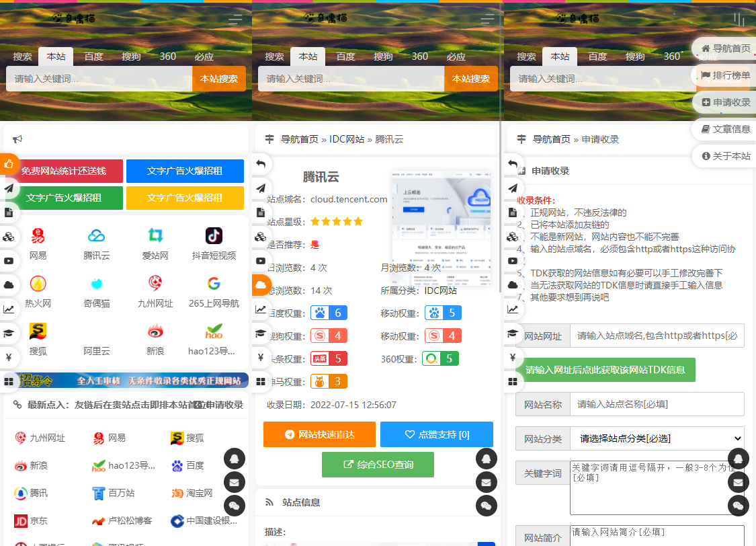Image resolution: width=756 pixels, height=546 pixels.
Task: Select the video play sidebar icon on home panel
Action: tap(9, 261)
